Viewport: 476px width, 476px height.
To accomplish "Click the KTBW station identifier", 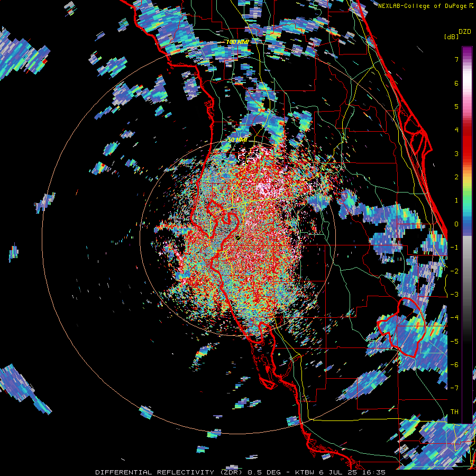I will coord(304,472).
